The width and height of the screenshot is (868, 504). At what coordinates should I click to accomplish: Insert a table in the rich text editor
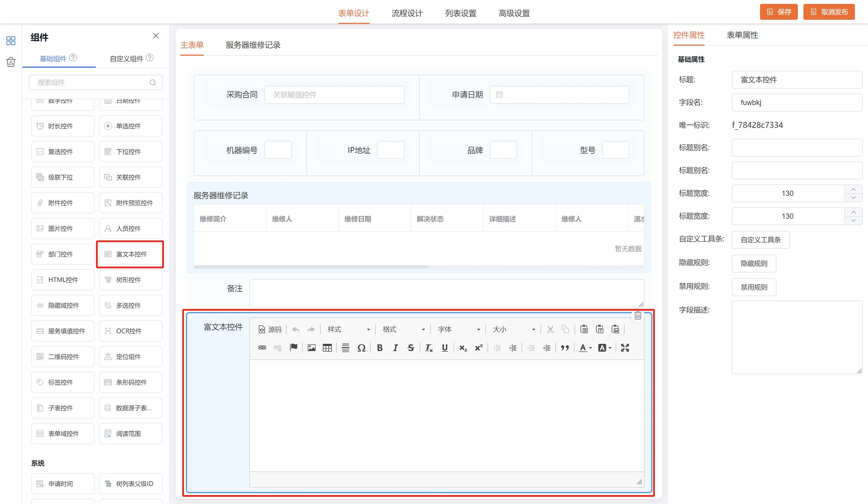click(327, 348)
